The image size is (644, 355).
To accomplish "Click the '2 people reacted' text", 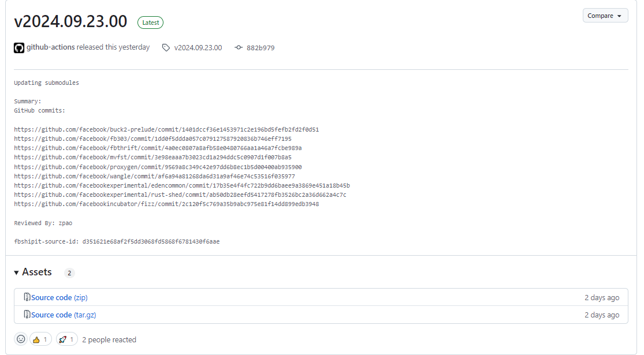I will [109, 339].
